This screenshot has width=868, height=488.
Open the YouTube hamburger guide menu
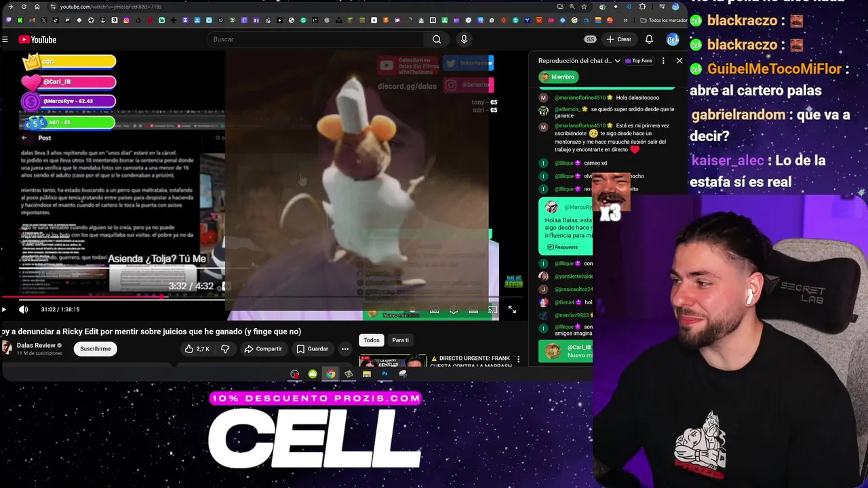(5, 39)
